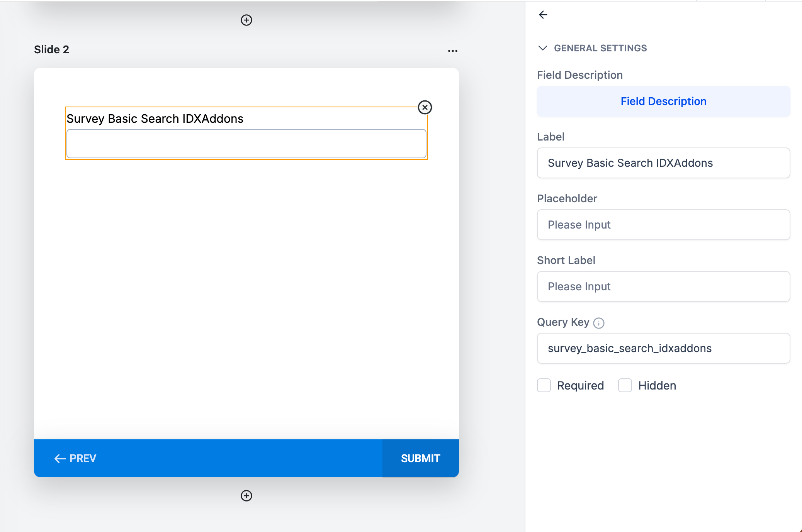Click the Query Key input field
The width and height of the screenshot is (802, 532).
click(663, 348)
